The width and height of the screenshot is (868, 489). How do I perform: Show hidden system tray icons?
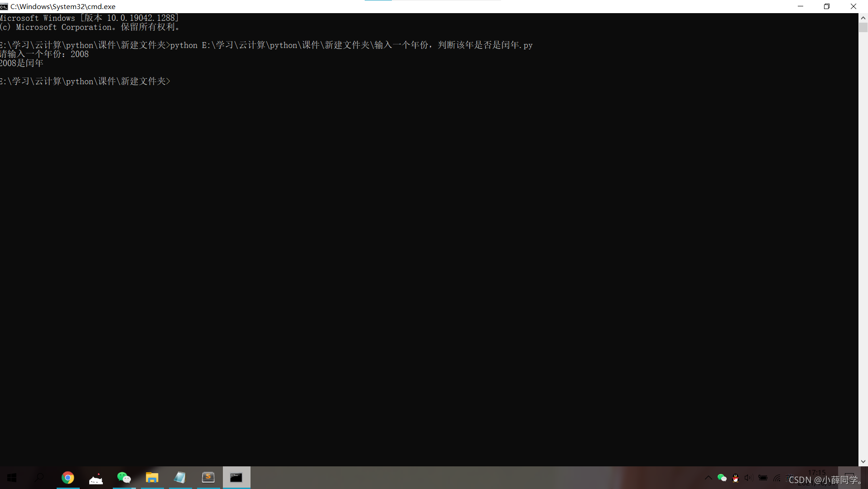click(708, 478)
